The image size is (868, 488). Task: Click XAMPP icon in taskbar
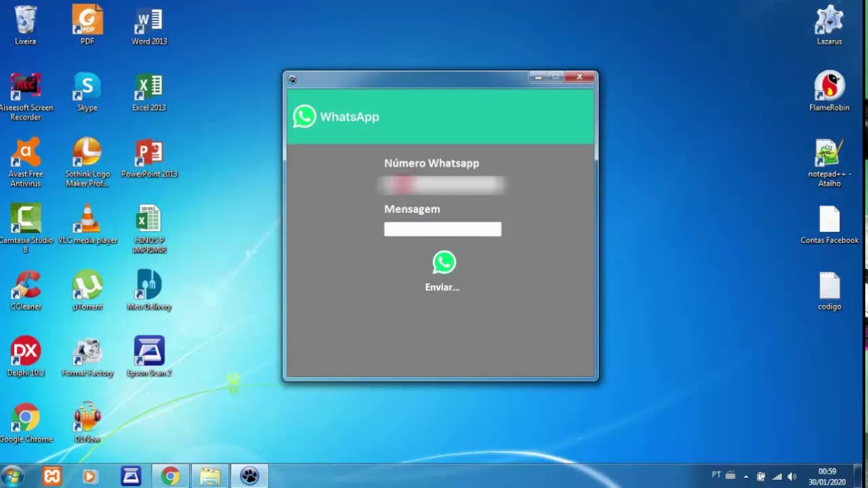pos(52,476)
